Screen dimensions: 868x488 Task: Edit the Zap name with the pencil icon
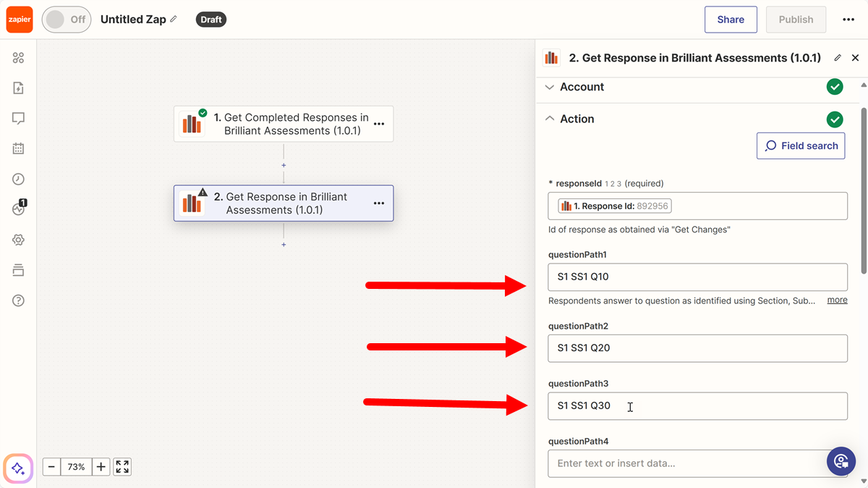(173, 19)
